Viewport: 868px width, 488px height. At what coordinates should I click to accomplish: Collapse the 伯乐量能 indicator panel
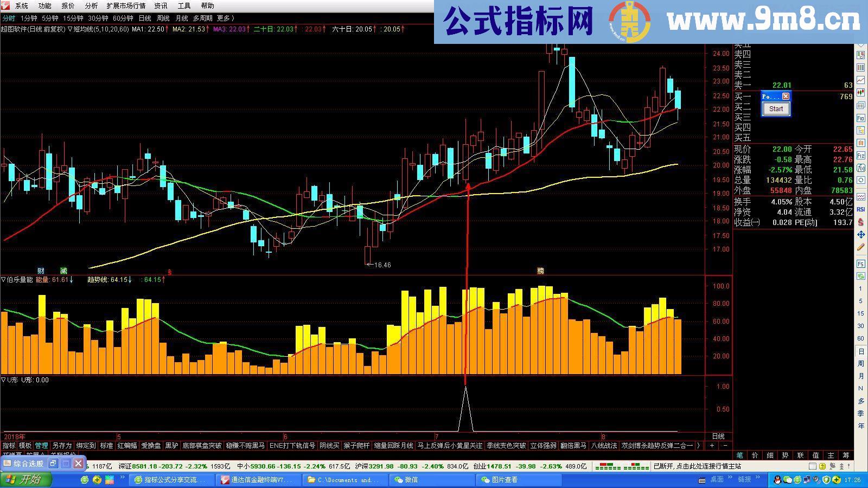point(5,280)
